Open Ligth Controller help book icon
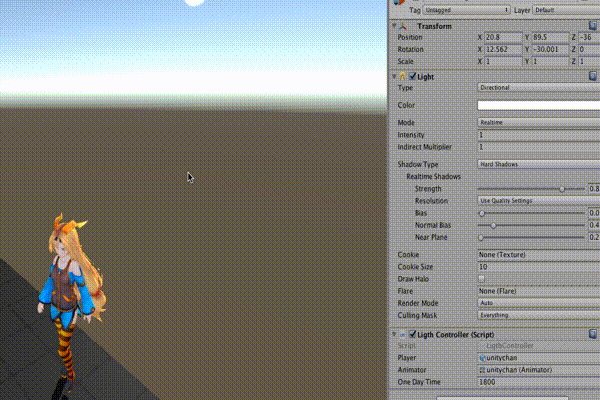600x400 pixels. (x=593, y=334)
